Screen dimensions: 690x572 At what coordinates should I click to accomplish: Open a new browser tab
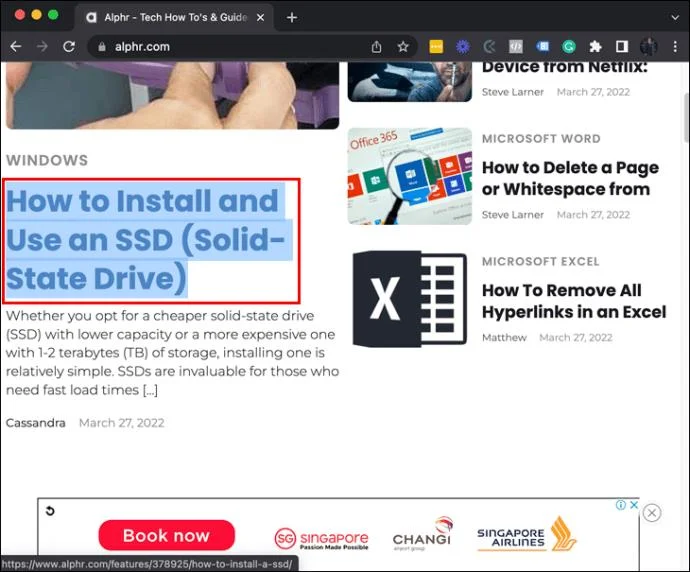[x=292, y=18]
